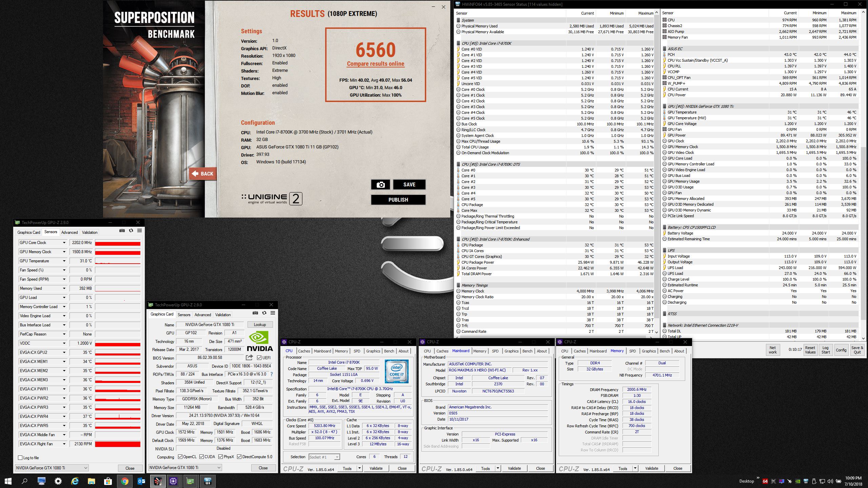Viewport: 868px width, 488px height.
Task: Switch to Validation tab in GPU-Z Graphics Card window
Action: point(223,315)
